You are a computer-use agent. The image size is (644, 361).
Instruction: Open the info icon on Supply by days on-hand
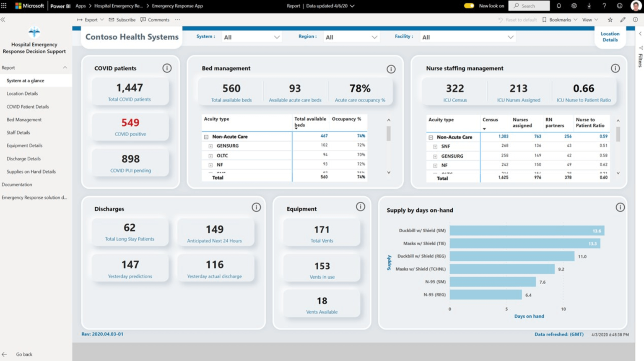(x=620, y=207)
